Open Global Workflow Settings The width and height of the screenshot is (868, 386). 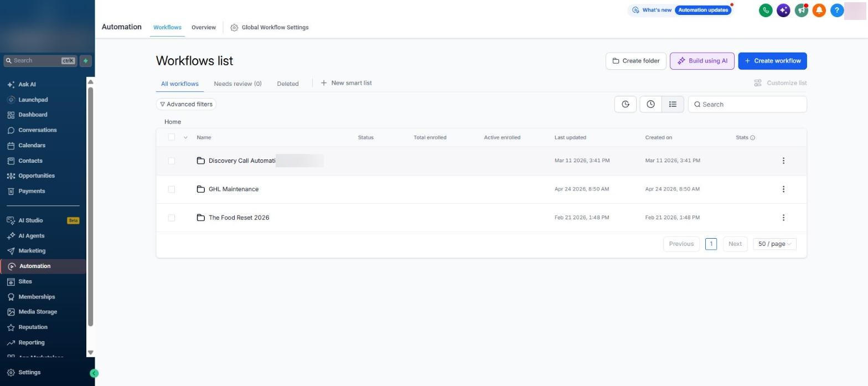[270, 27]
